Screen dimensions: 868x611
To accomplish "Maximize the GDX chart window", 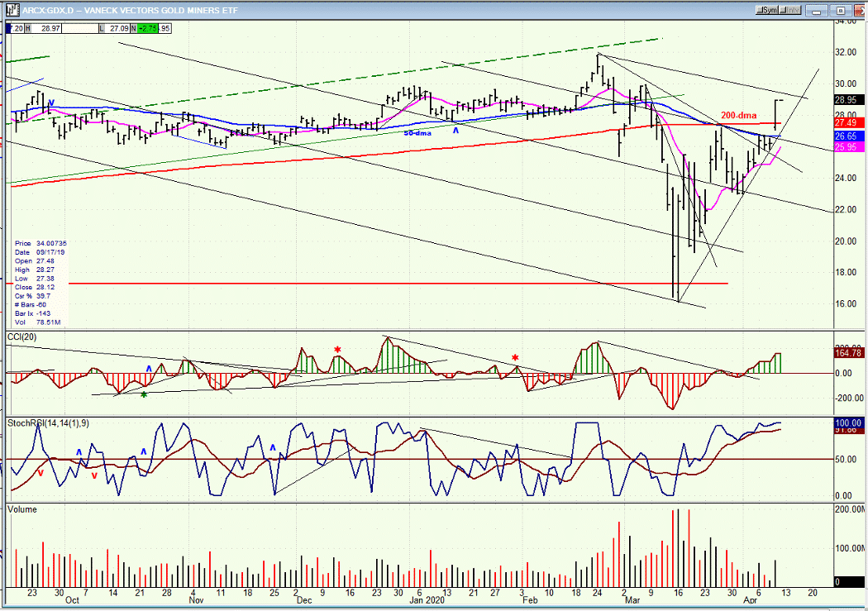I will coord(841,10).
